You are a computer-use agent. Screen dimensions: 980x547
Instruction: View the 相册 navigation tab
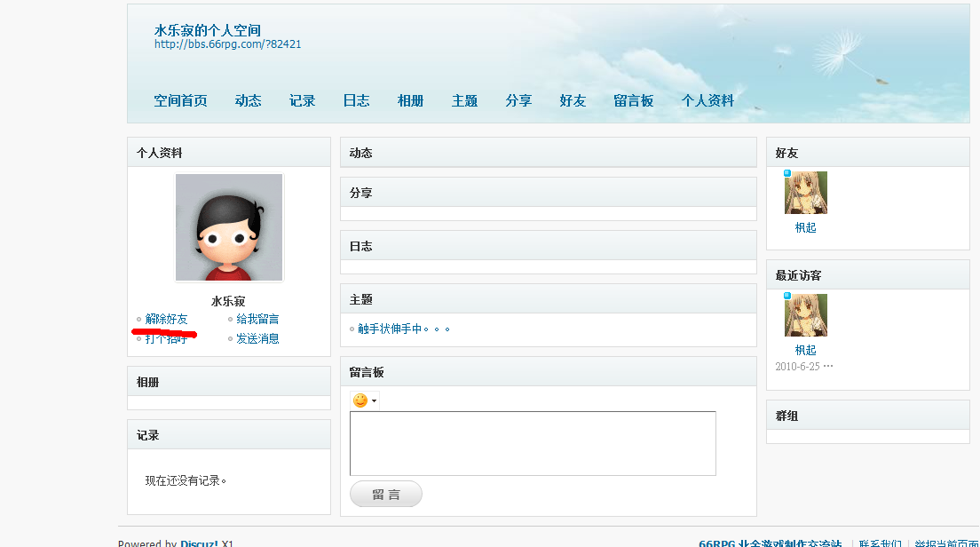click(x=411, y=100)
